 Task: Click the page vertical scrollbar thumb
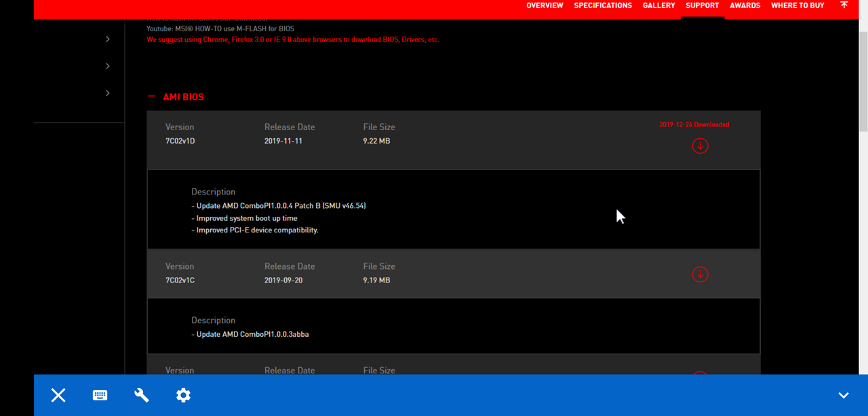pyautogui.click(x=863, y=81)
